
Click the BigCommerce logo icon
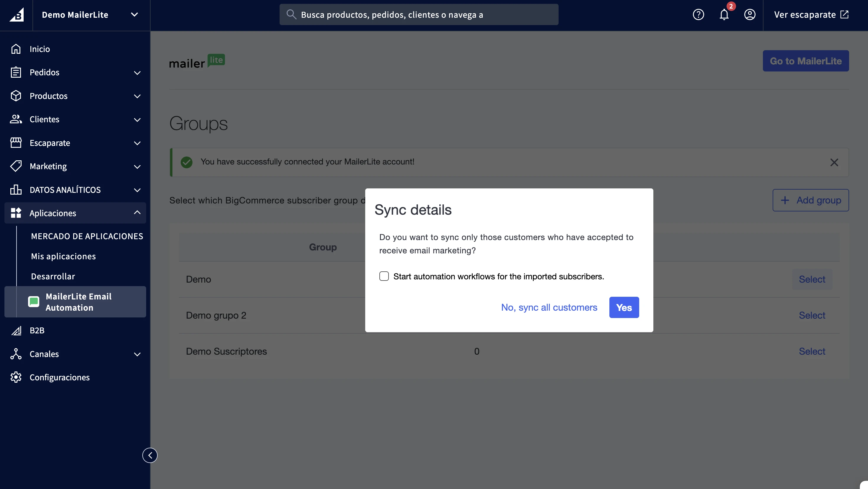pyautogui.click(x=16, y=15)
